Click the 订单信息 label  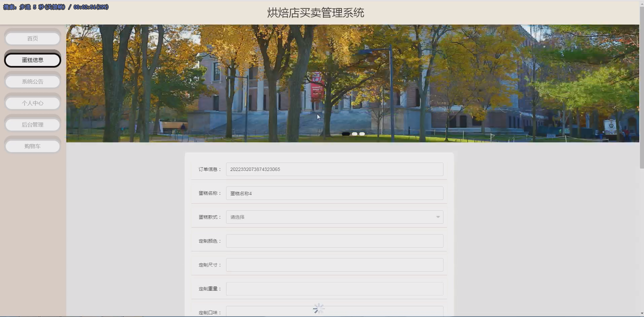coord(210,169)
